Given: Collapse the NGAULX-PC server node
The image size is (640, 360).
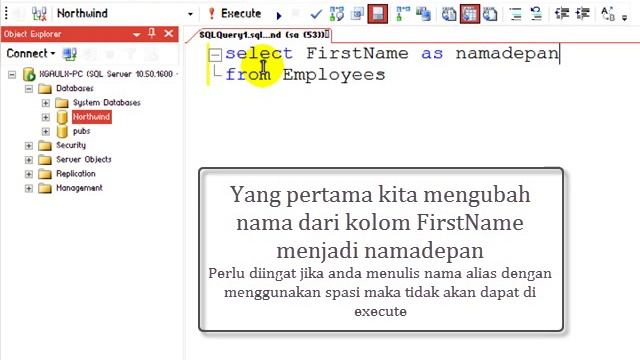Looking at the screenshot, I should tap(12, 75).
